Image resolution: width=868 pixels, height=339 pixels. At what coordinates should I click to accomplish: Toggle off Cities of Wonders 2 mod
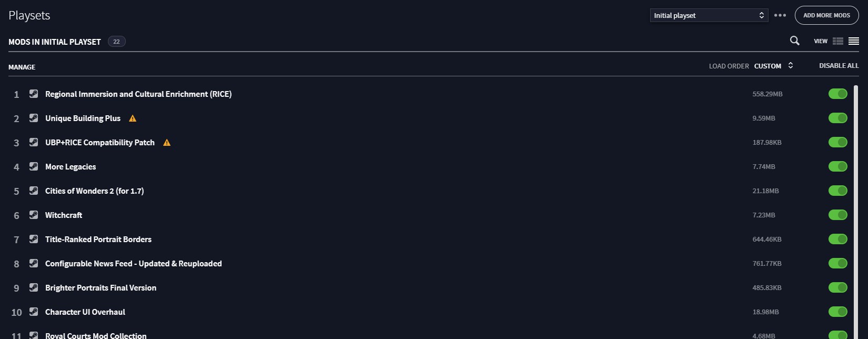pos(838,191)
